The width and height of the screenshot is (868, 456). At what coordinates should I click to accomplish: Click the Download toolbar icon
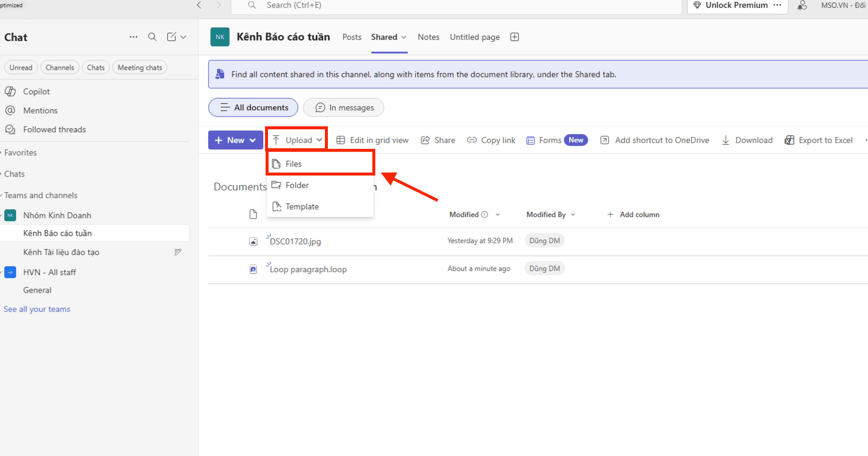tap(726, 141)
